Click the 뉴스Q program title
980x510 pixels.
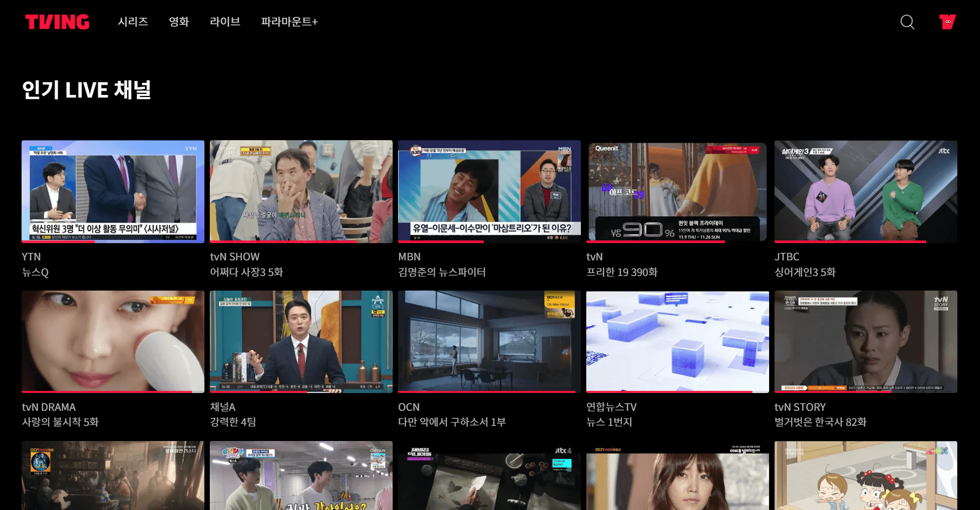pos(35,272)
